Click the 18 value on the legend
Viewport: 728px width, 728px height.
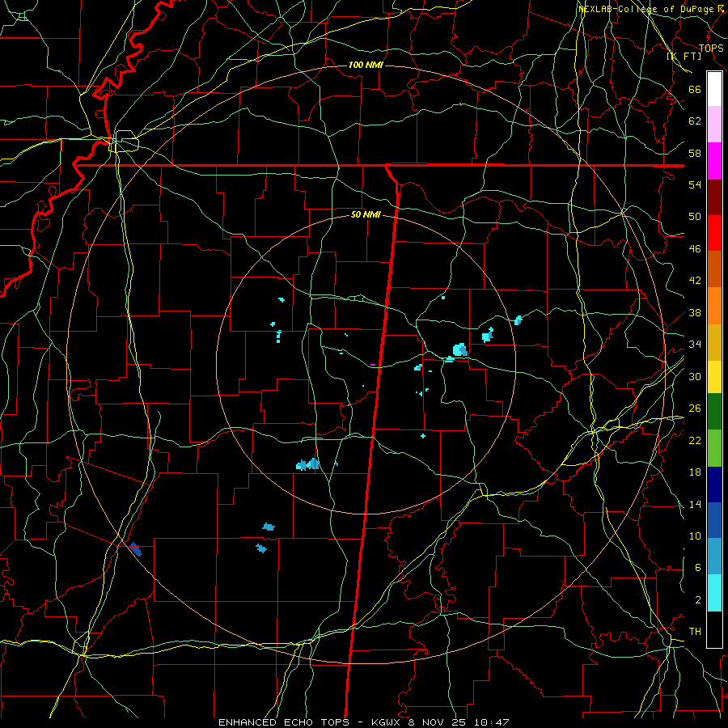coord(695,472)
